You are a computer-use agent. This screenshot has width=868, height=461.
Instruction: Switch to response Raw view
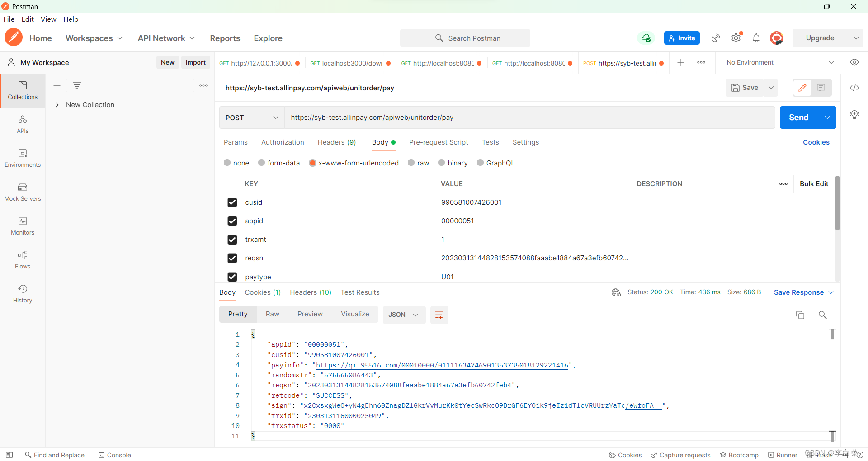pos(272,314)
